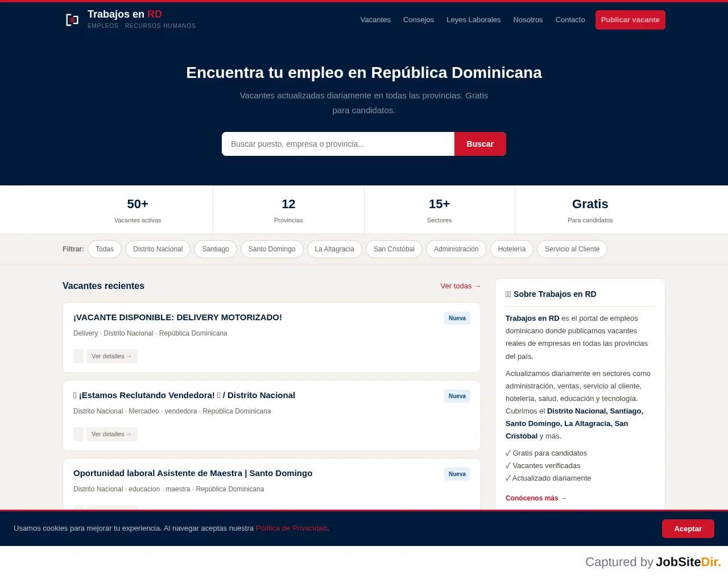The height and width of the screenshot is (579, 728).
Task: Click the Buscar button
Action: point(480,144)
